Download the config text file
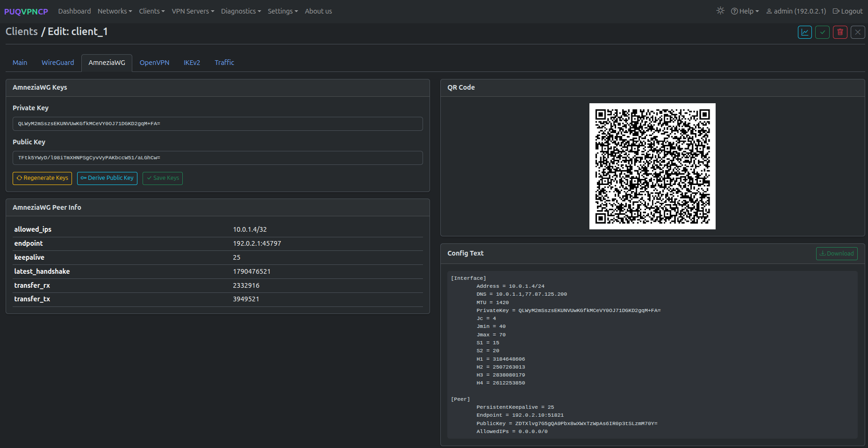The image size is (868, 448). [837, 254]
